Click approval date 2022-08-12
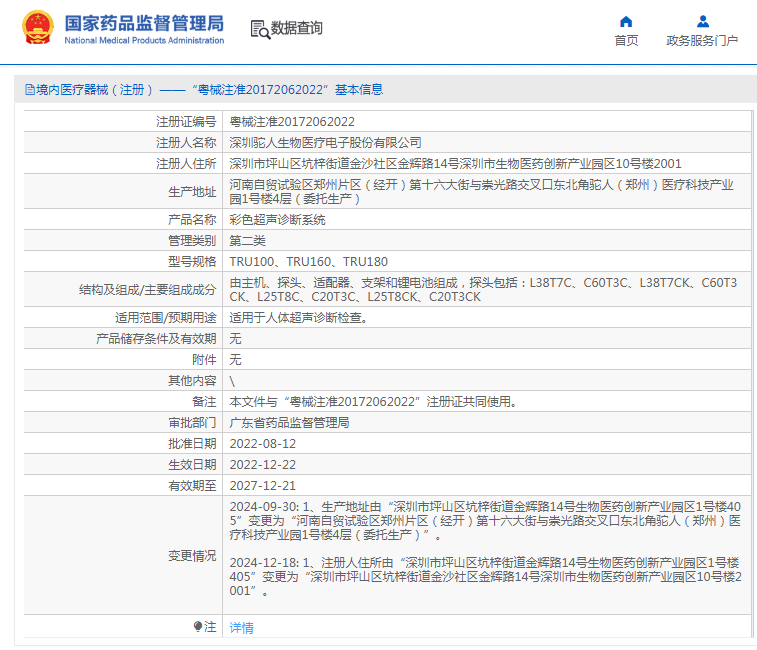Image resolution: width=757 pixels, height=650 pixels. coord(263,444)
